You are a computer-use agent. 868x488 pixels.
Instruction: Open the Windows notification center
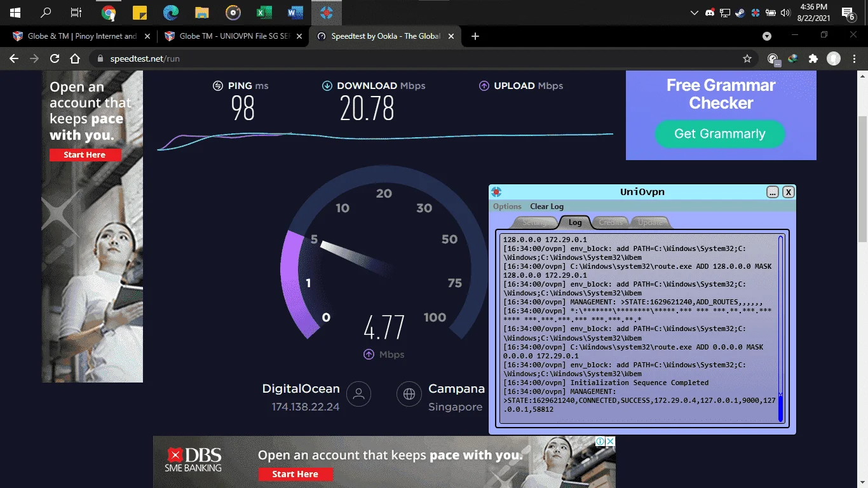pyautogui.click(x=847, y=12)
